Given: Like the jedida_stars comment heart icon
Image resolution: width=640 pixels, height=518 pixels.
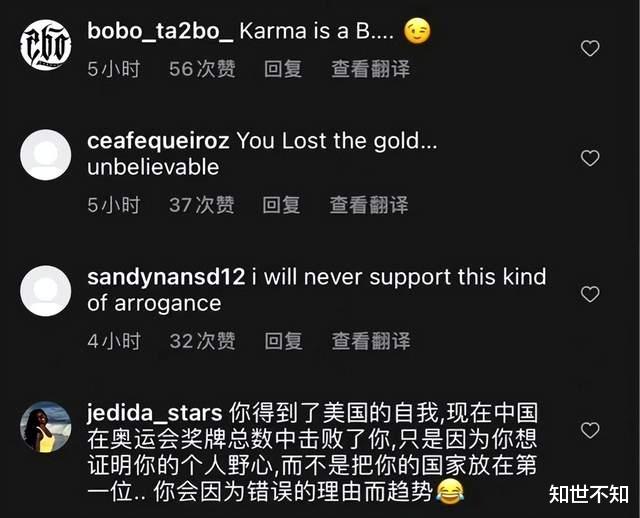Looking at the screenshot, I should pyautogui.click(x=590, y=430).
